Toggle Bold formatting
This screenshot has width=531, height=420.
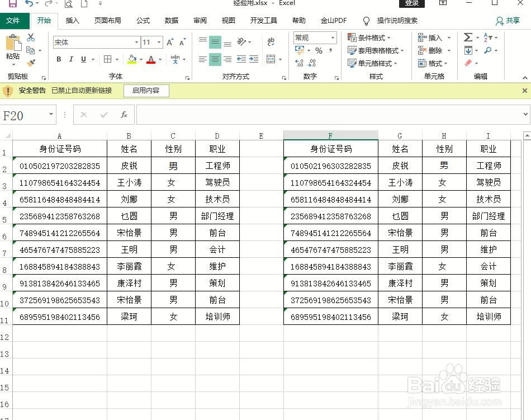click(59, 59)
